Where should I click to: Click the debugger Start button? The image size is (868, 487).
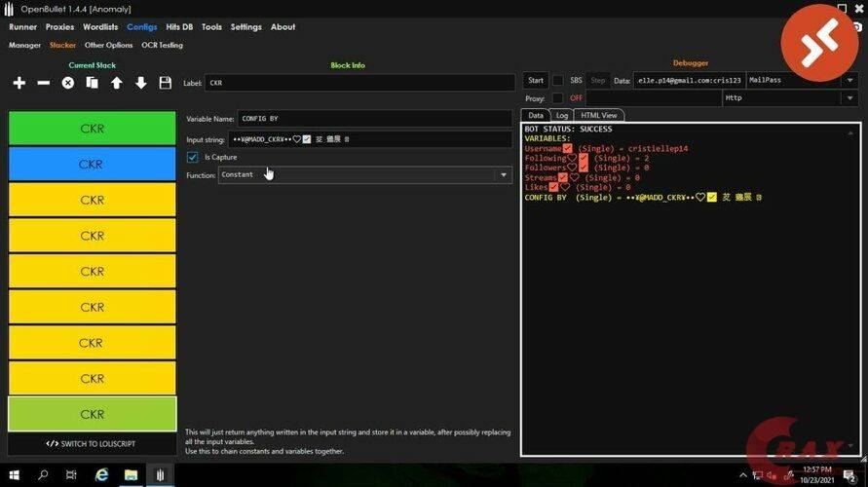tap(535, 80)
